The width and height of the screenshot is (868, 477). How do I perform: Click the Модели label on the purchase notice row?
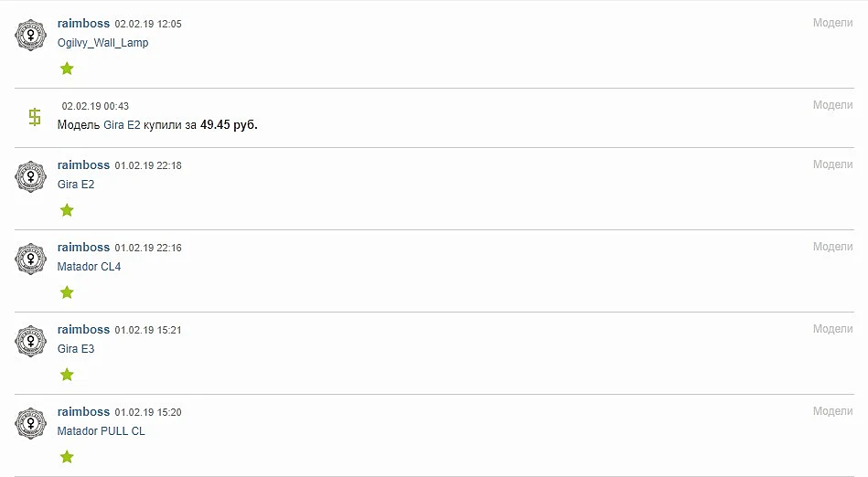click(832, 105)
